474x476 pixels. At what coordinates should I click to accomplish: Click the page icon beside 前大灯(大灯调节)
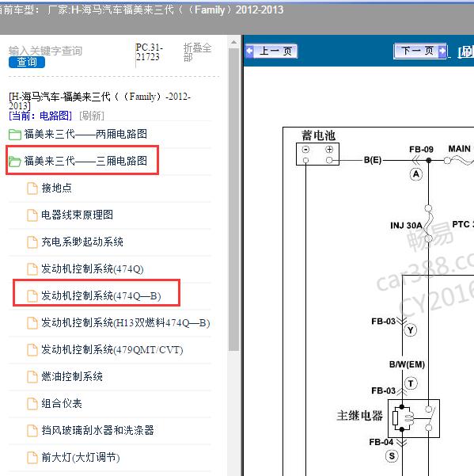click(32, 458)
